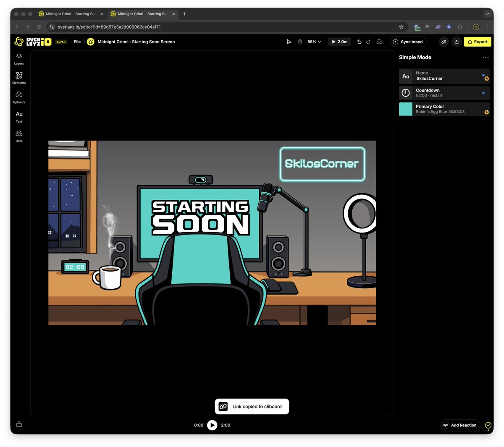Copy link with chain icon button
504x447 pixels.
(x=444, y=42)
